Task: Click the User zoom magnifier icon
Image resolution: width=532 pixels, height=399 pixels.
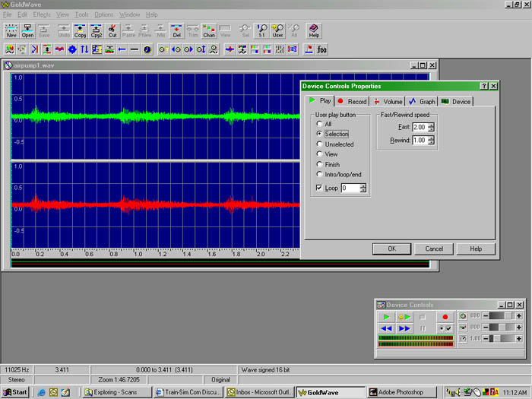Action: (277, 30)
